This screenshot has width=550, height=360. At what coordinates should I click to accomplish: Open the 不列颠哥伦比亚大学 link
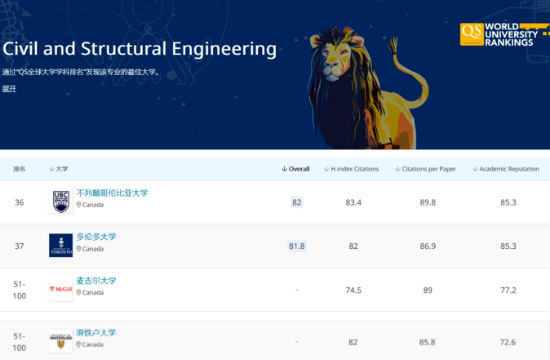point(112,193)
